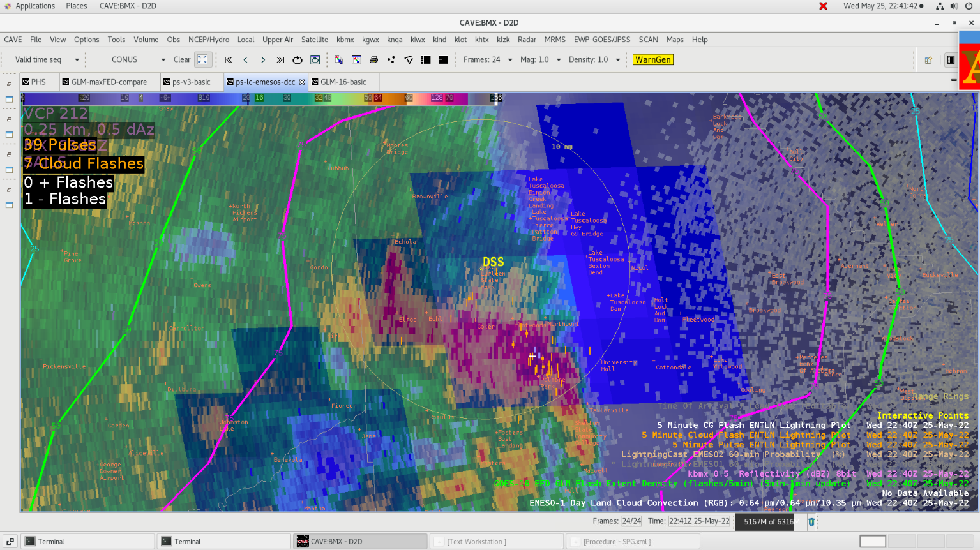The image size is (980, 550).
Task: Switch to the ps-v3-basic tab
Action: (x=191, y=82)
